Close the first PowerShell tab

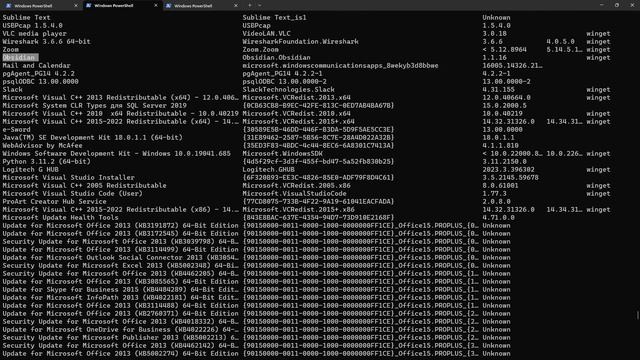(76, 6)
